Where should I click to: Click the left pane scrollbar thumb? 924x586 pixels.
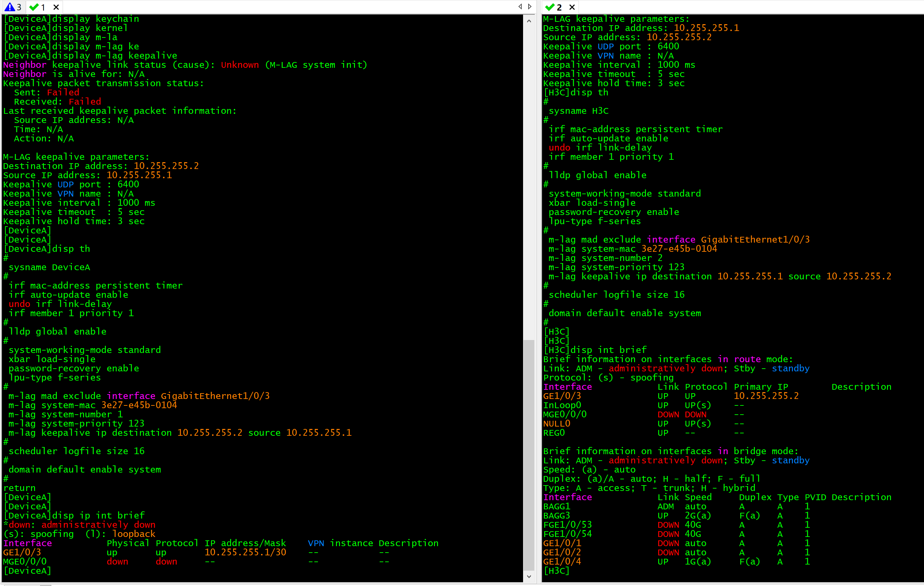tap(529, 455)
